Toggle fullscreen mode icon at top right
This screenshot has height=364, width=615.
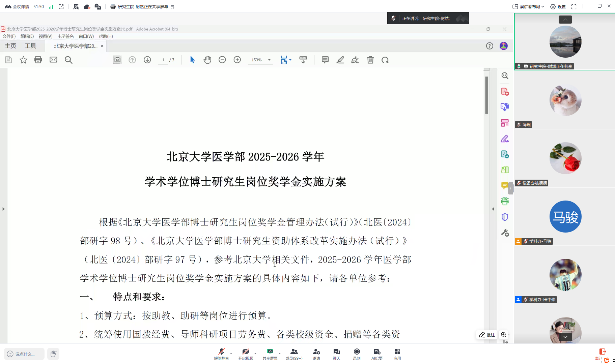574,7
